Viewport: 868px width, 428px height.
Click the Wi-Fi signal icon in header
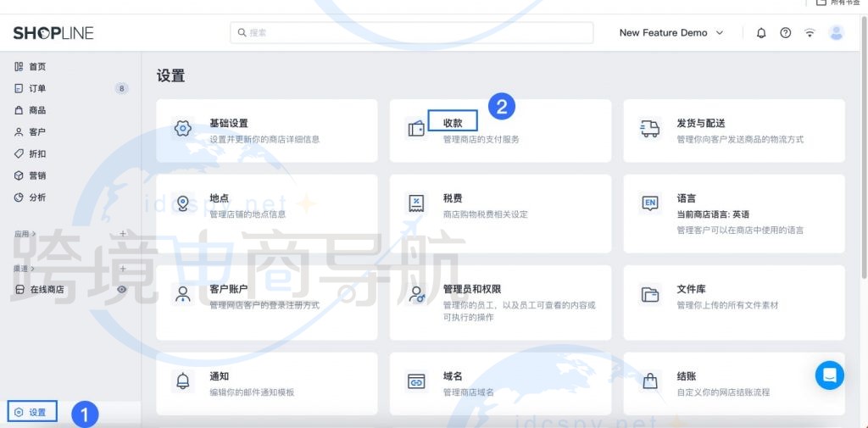pos(810,33)
